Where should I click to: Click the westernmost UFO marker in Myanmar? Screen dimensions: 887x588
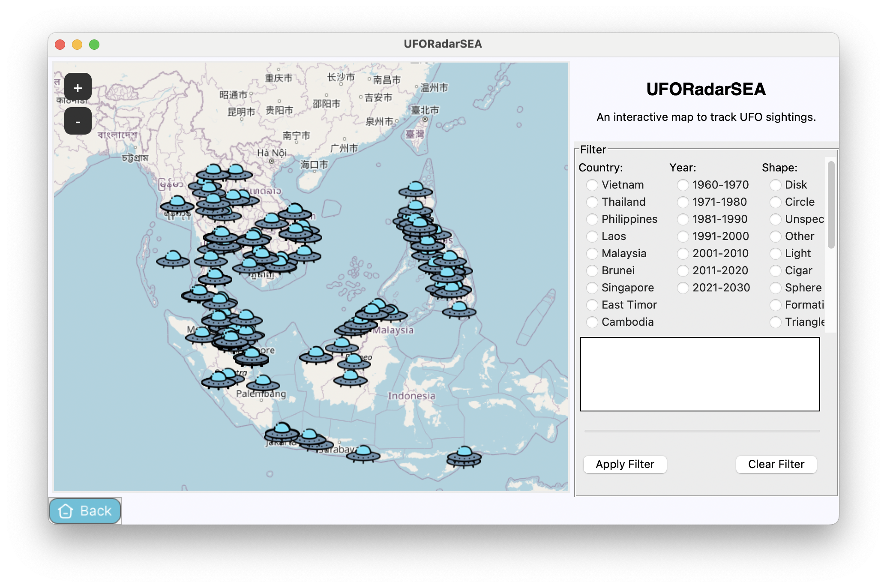[x=177, y=204]
